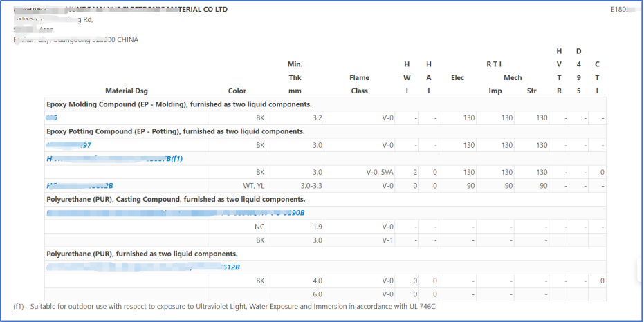
Task: Click the 3.2 minimum thickness cell
Action: 295,118
